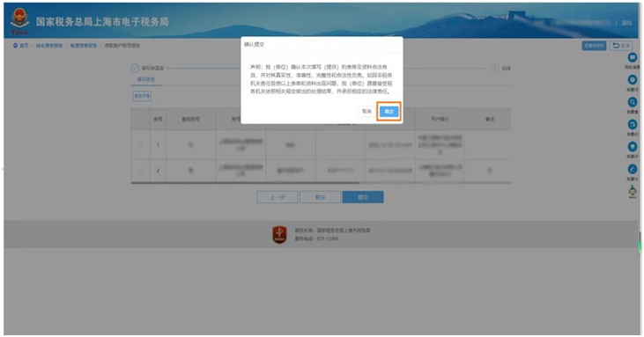Click the page vertical scrollbar thumb

coord(640,241)
